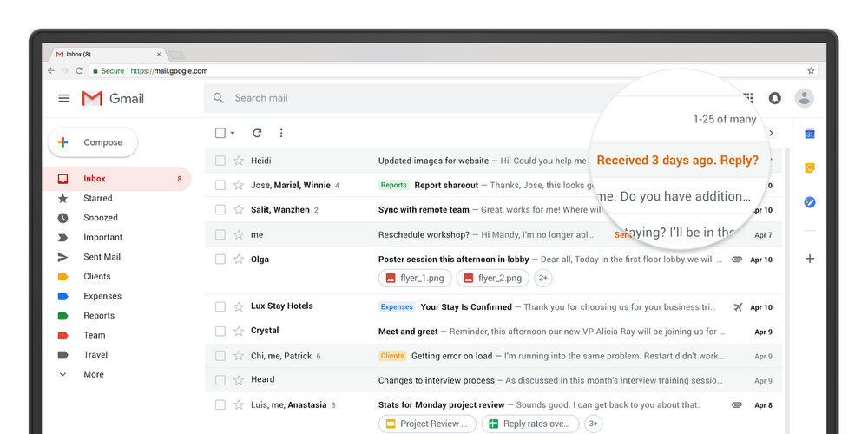Star the email from Crystal
868x434 pixels.
click(x=239, y=331)
